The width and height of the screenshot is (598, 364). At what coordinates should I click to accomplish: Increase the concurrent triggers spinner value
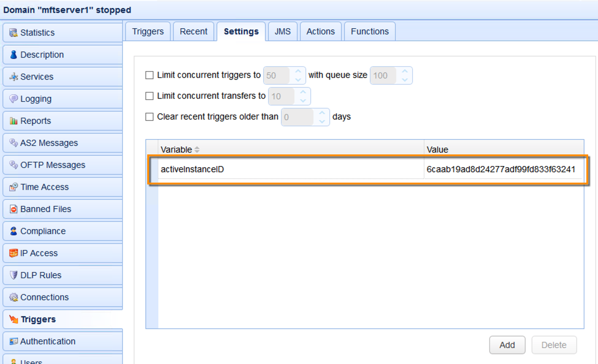(x=298, y=72)
